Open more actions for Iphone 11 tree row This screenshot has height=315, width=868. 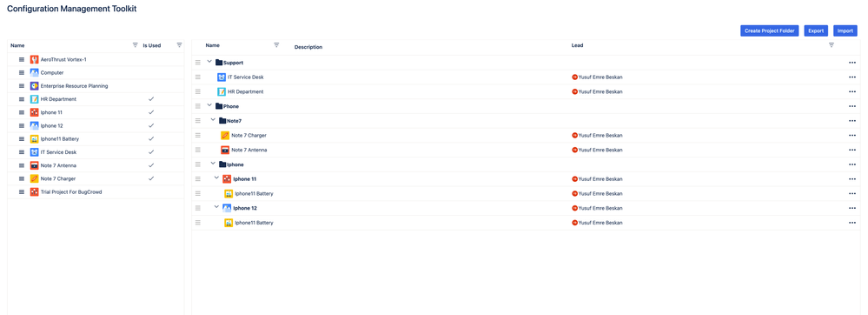[852, 179]
